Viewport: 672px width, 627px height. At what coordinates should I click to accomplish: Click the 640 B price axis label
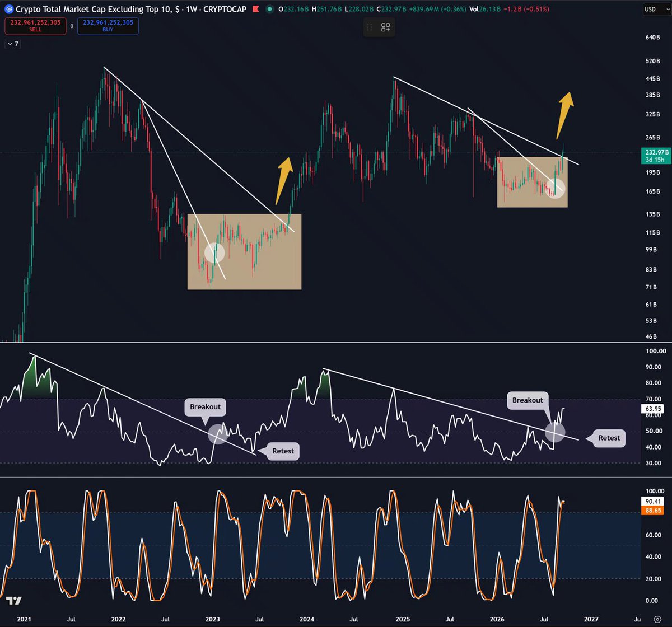click(654, 38)
